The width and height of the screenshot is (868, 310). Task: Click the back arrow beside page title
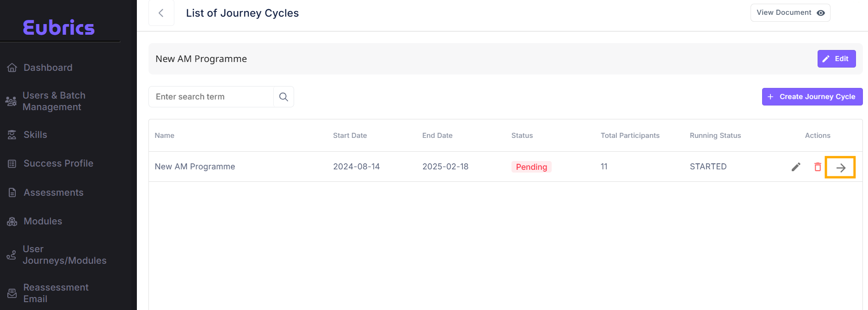pyautogui.click(x=161, y=13)
